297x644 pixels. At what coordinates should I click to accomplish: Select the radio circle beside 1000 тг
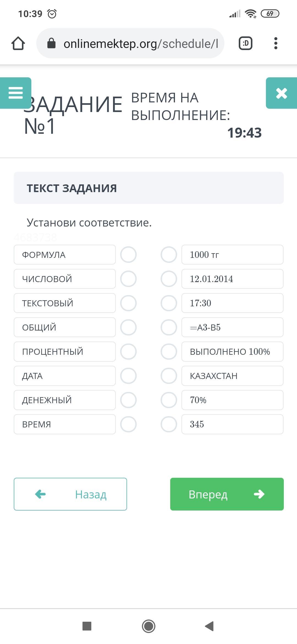click(x=169, y=255)
